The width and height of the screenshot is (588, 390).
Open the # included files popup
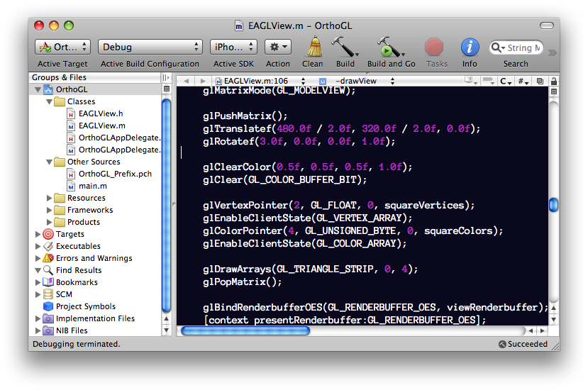tap(523, 81)
